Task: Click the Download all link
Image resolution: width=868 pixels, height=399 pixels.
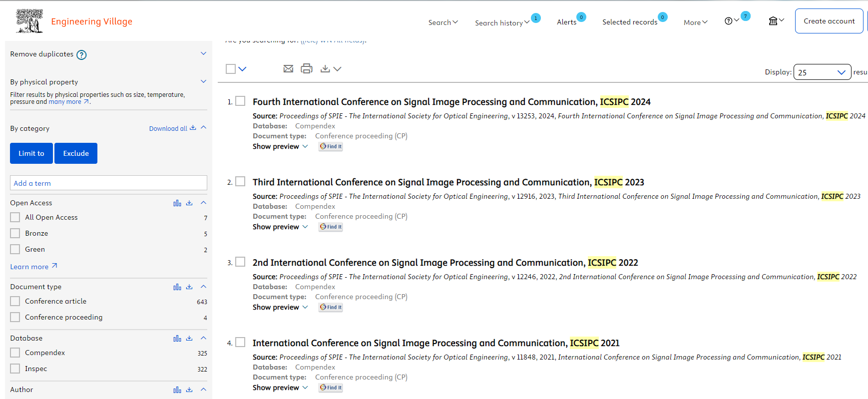Action: (172, 128)
